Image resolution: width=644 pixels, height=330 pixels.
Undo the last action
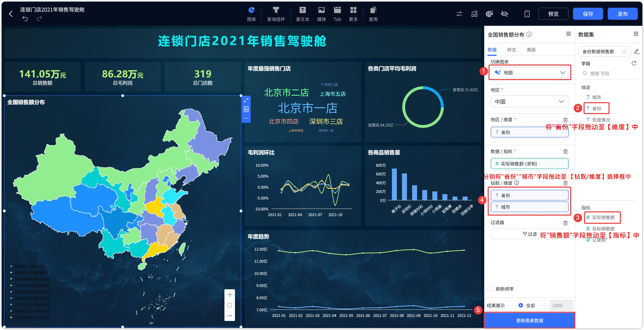click(25, 19)
